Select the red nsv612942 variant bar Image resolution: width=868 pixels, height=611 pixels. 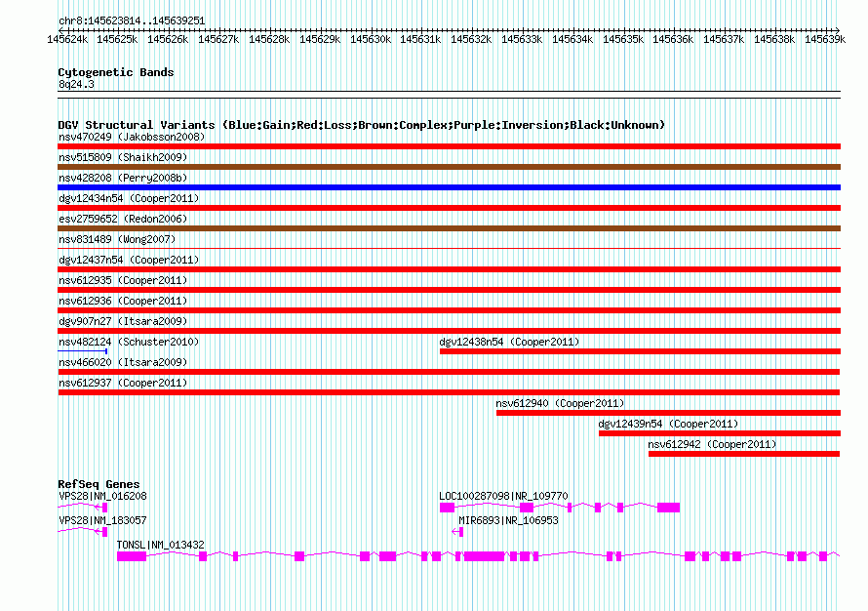[x=744, y=454]
